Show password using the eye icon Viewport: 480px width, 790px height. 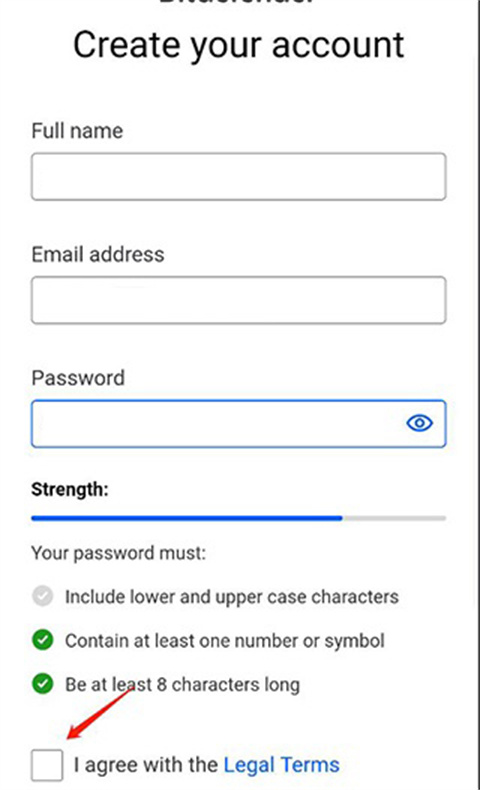point(419,423)
